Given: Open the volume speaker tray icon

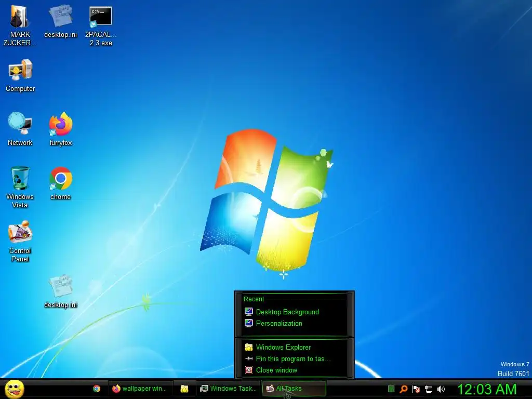Looking at the screenshot, I should pos(441,389).
